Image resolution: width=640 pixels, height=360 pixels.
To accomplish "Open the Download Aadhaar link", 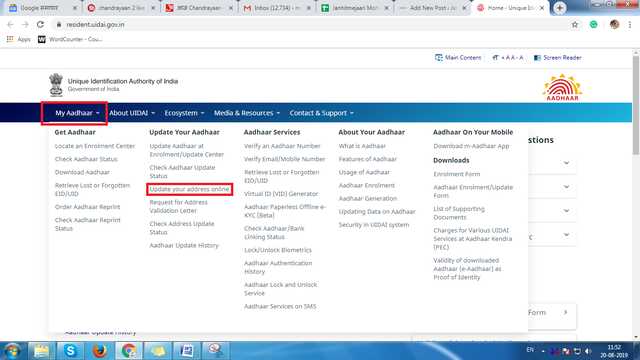I will pyautogui.click(x=82, y=172).
